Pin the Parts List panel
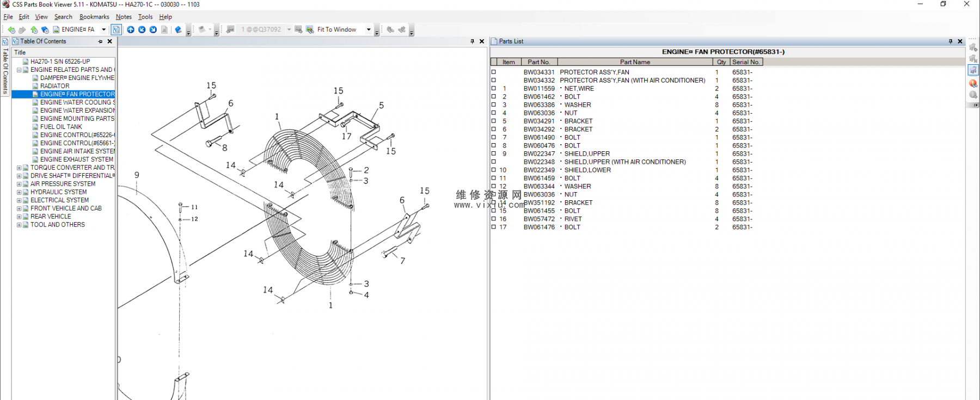Screen dimensions: 980x400 (x=951, y=41)
